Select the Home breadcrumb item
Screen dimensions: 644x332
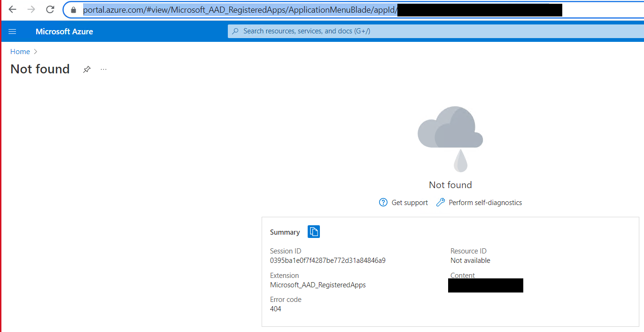click(x=20, y=51)
